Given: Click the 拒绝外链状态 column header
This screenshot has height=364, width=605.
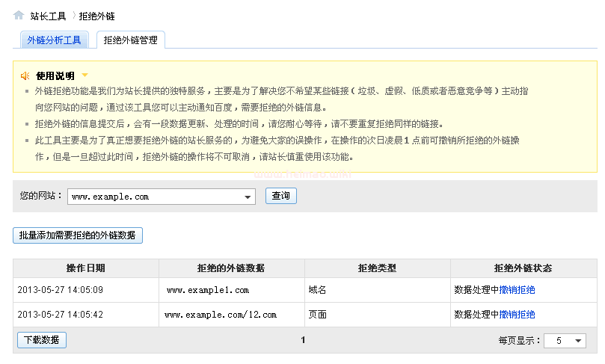Looking at the screenshot, I should tap(523, 268).
